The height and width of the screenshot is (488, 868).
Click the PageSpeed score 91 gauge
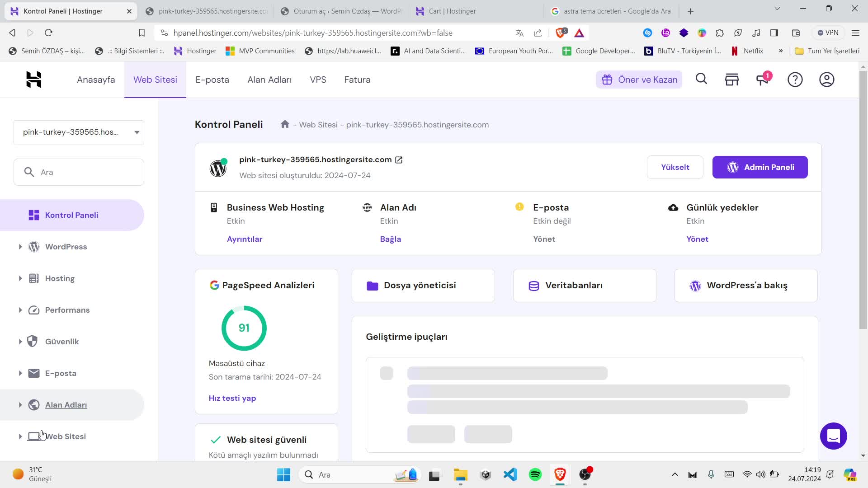click(x=244, y=328)
